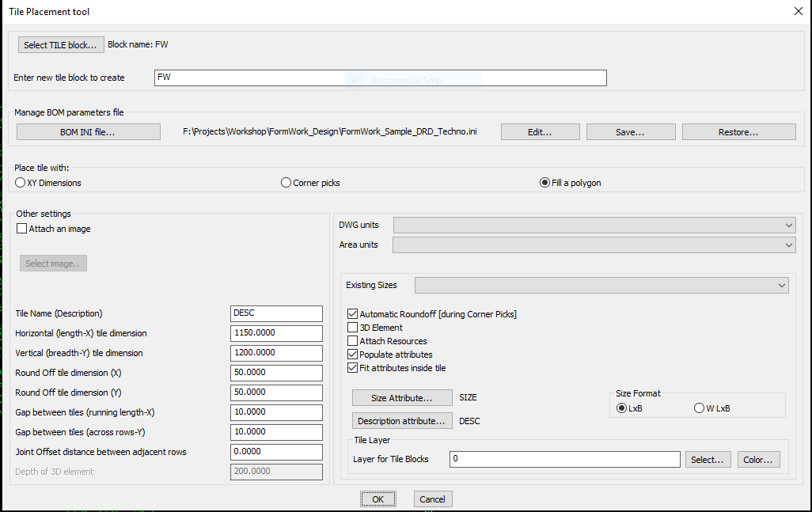The width and height of the screenshot is (812, 512).
Task: Click the Size Attribute button
Action: tap(402, 398)
